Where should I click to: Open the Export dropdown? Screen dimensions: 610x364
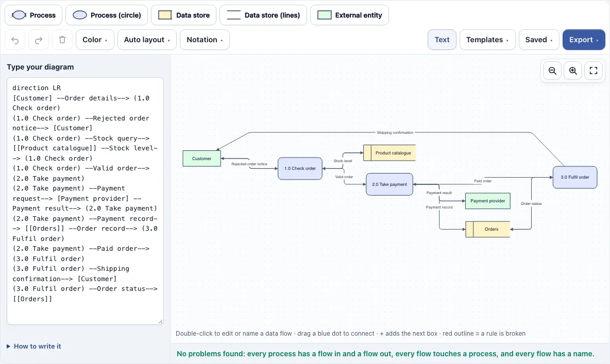coord(584,40)
